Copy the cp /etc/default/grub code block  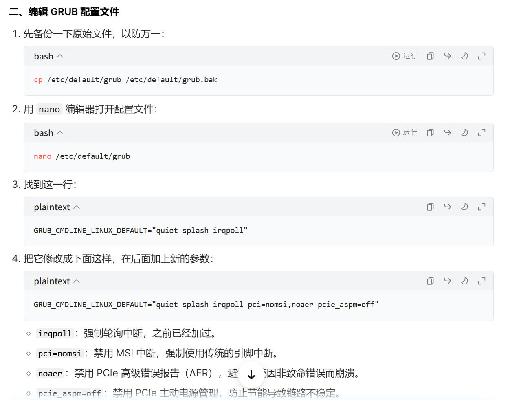point(430,56)
